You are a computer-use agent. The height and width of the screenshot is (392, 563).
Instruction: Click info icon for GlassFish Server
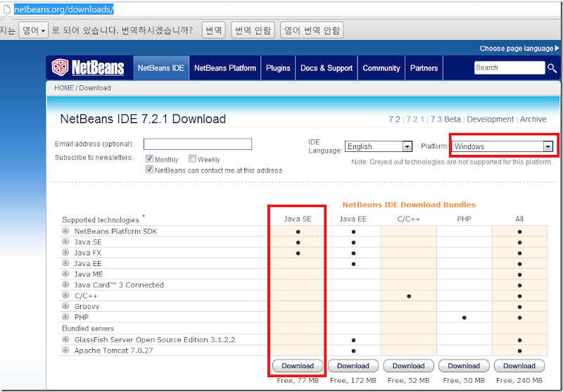point(65,339)
